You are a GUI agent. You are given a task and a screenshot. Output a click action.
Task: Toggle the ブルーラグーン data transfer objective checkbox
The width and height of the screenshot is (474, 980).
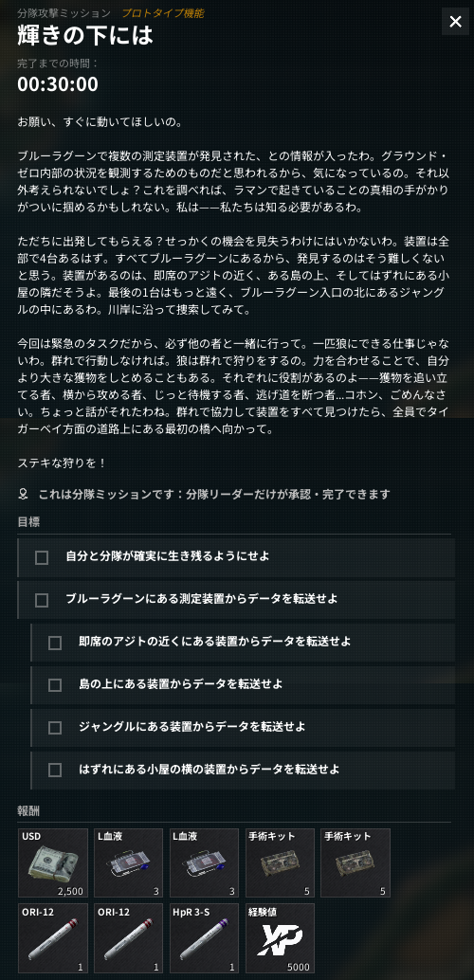42,600
